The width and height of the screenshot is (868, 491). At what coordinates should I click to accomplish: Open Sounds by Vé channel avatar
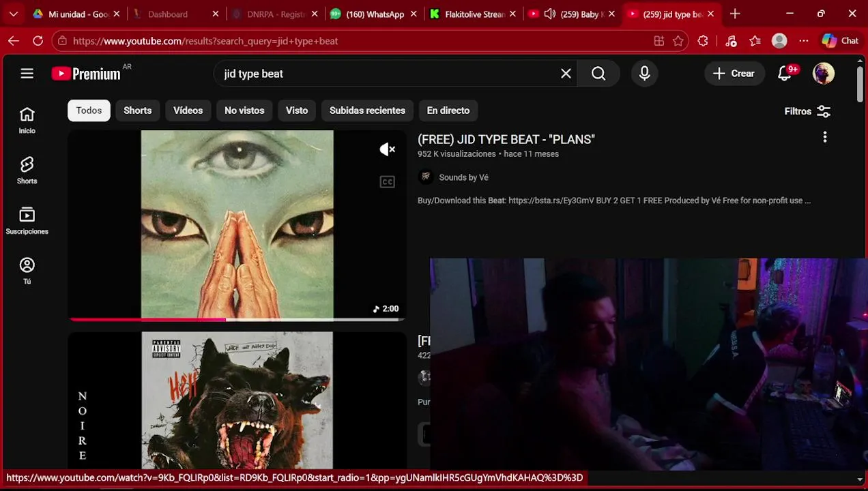[x=425, y=177]
